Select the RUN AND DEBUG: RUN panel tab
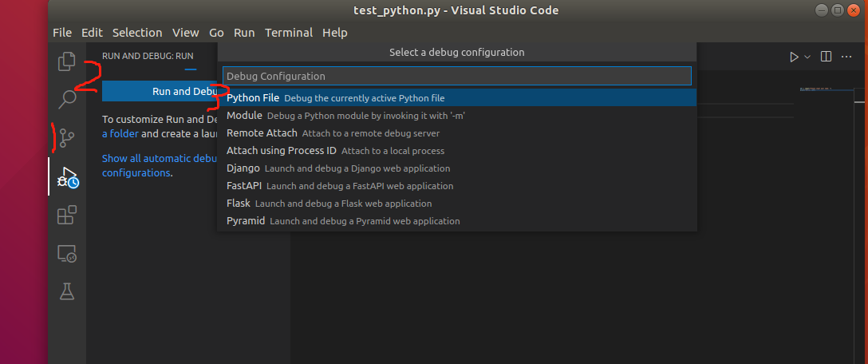The height and width of the screenshot is (364, 868). point(148,56)
